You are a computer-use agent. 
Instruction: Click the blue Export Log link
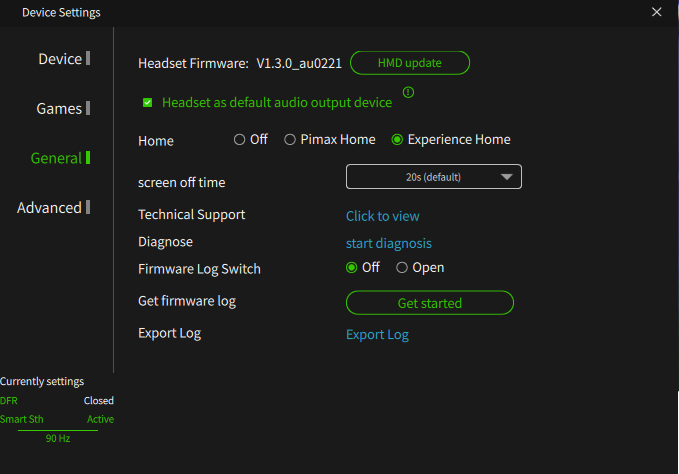tap(377, 335)
